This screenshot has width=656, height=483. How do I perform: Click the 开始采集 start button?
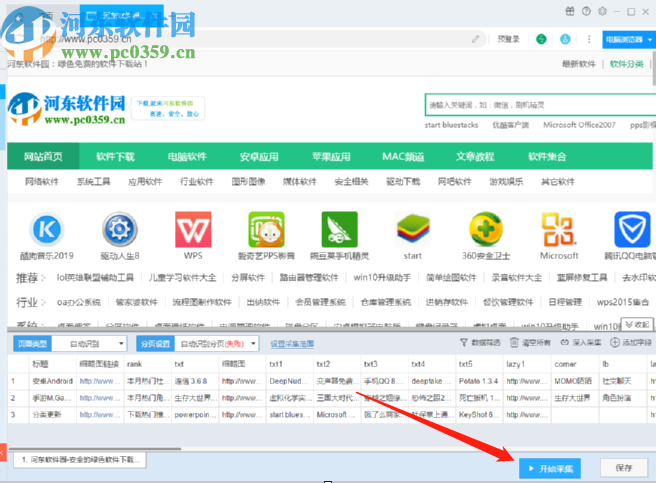(x=550, y=468)
